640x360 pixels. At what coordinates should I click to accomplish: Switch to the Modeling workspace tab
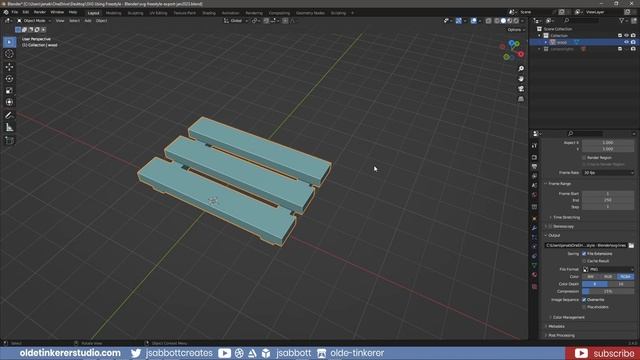click(x=113, y=13)
